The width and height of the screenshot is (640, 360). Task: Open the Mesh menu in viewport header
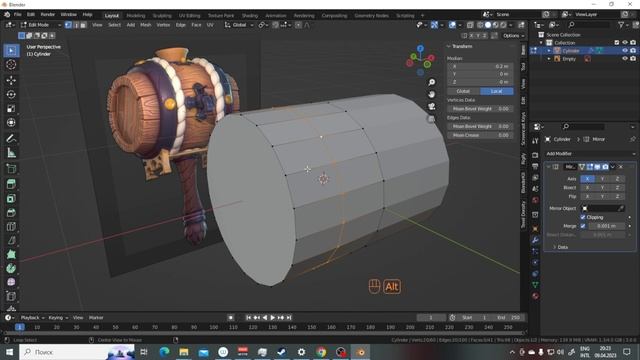[146, 25]
